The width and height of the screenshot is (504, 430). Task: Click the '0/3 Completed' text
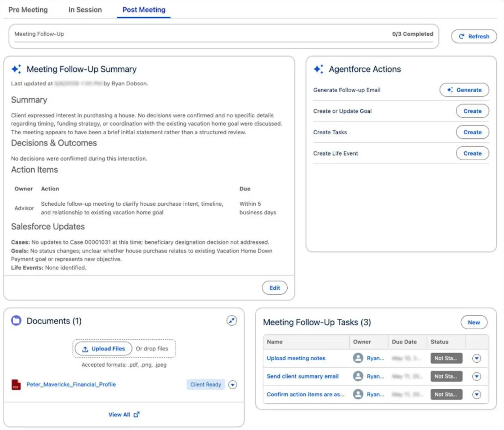413,34
